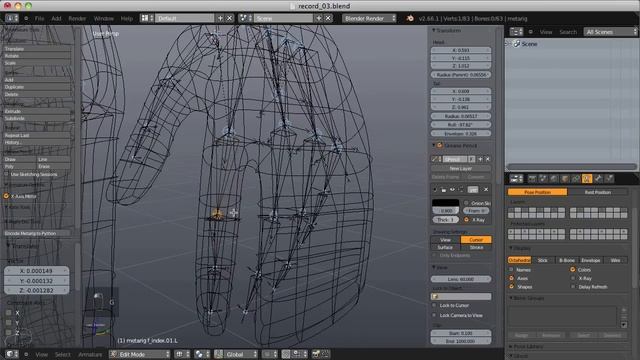This screenshot has height=360, width=640.
Task: Click the screen layout browse icon
Action: pos(147,18)
